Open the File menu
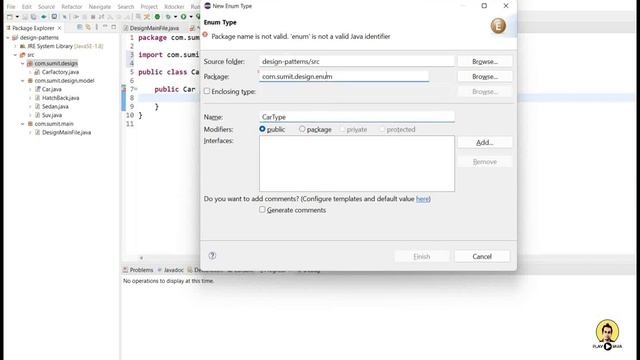 point(11,7)
